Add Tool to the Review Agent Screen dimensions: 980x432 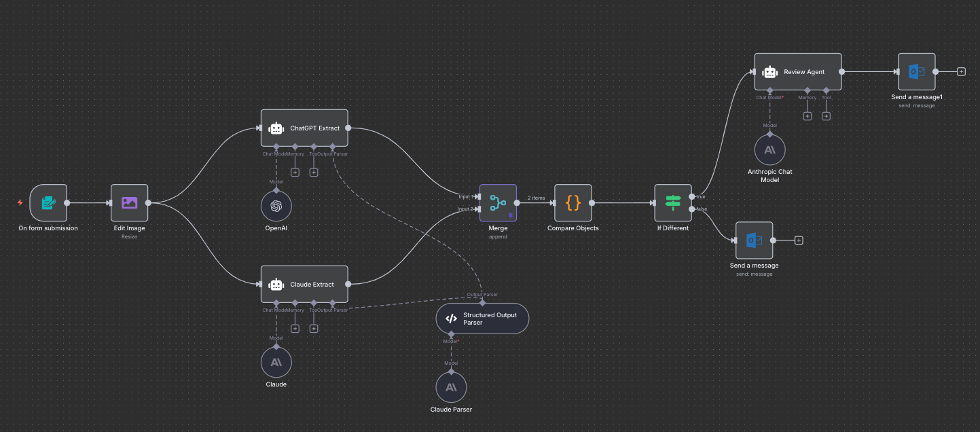pos(826,116)
